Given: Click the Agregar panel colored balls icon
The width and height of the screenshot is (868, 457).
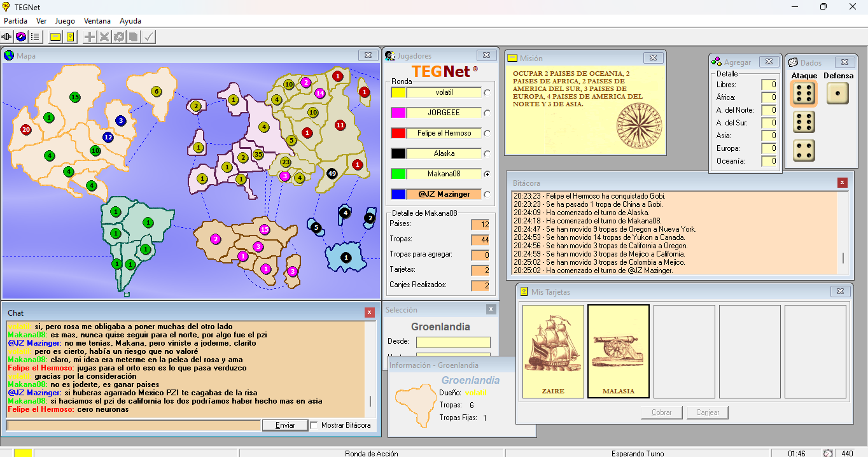Looking at the screenshot, I should click(x=717, y=62).
